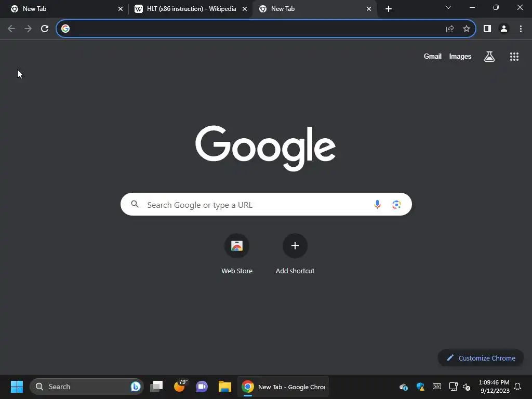Click the browser forward arrow

(x=28, y=29)
